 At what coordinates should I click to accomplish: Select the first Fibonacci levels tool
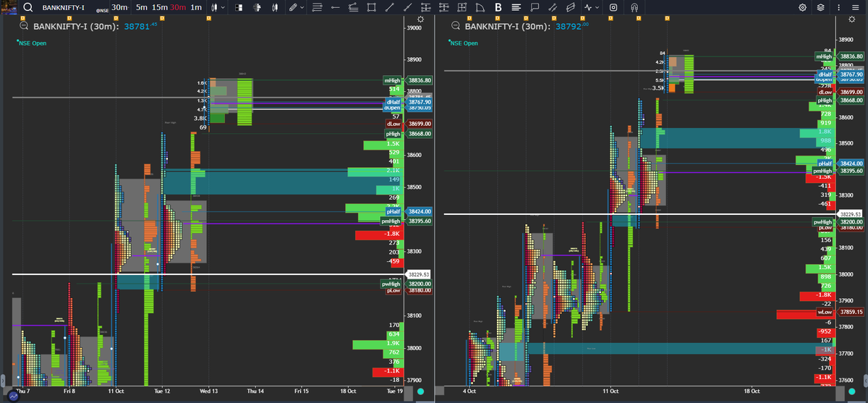[x=425, y=7]
